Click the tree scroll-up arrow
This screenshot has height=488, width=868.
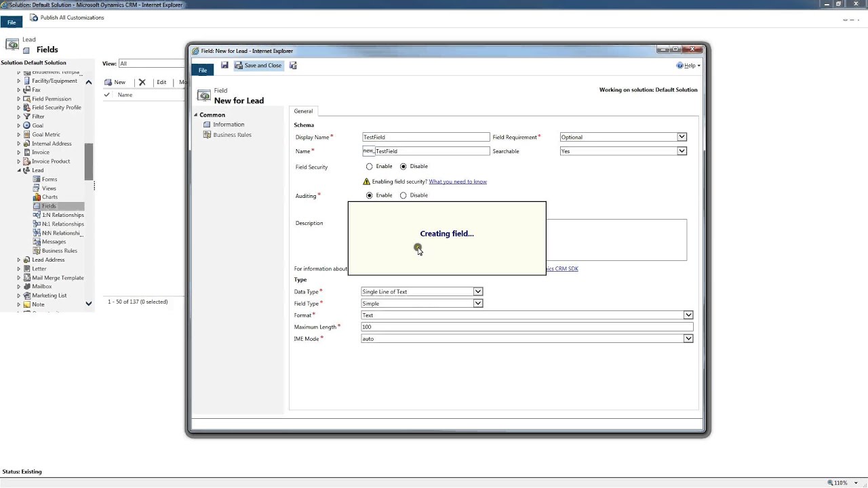[89, 82]
